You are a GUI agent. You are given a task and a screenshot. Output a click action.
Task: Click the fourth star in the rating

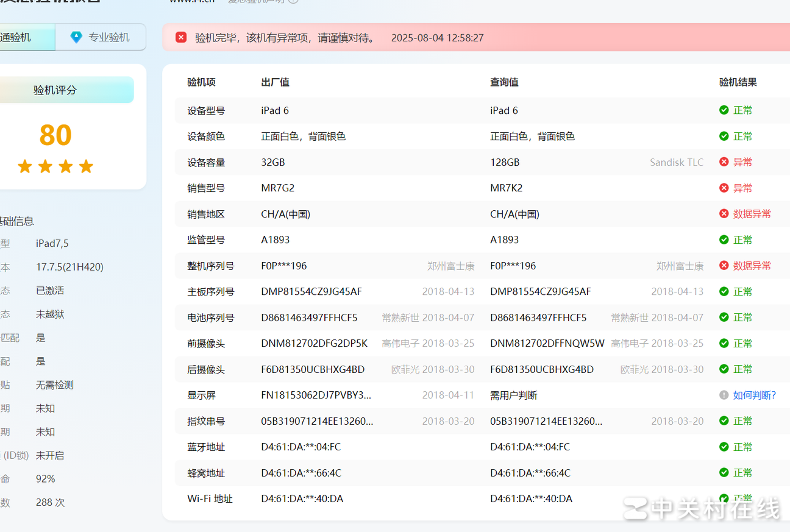87,166
